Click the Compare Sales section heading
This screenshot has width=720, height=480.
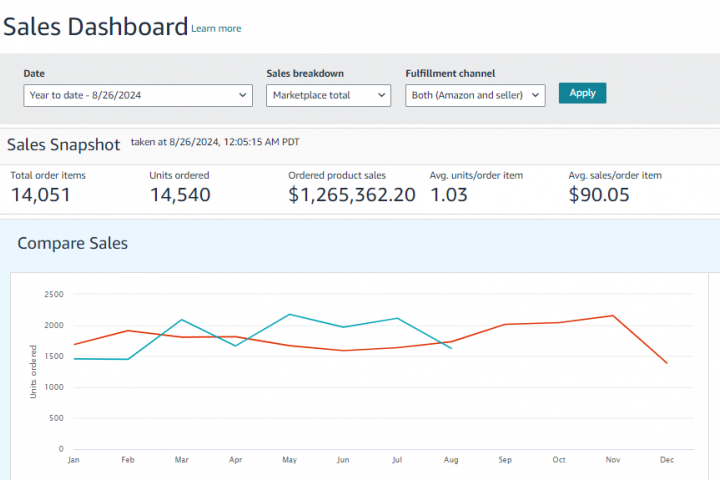[72, 243]
